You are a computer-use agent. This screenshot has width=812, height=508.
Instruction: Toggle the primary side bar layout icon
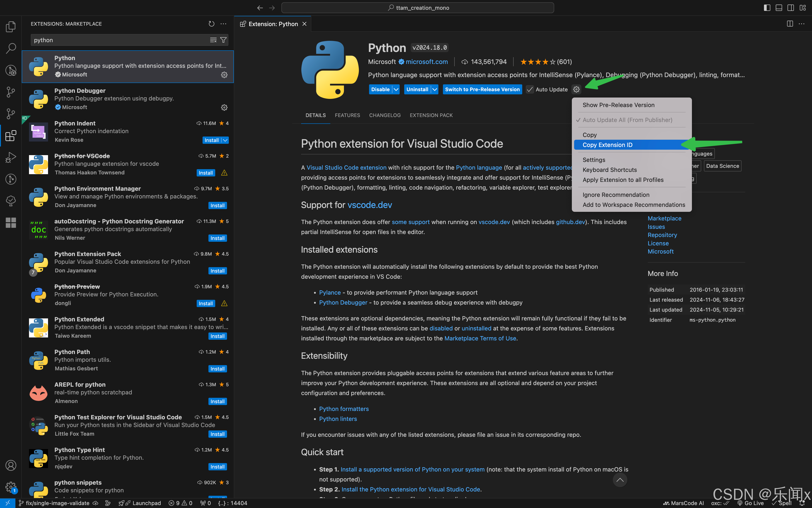pyautogui.click(x=767, y=8)
